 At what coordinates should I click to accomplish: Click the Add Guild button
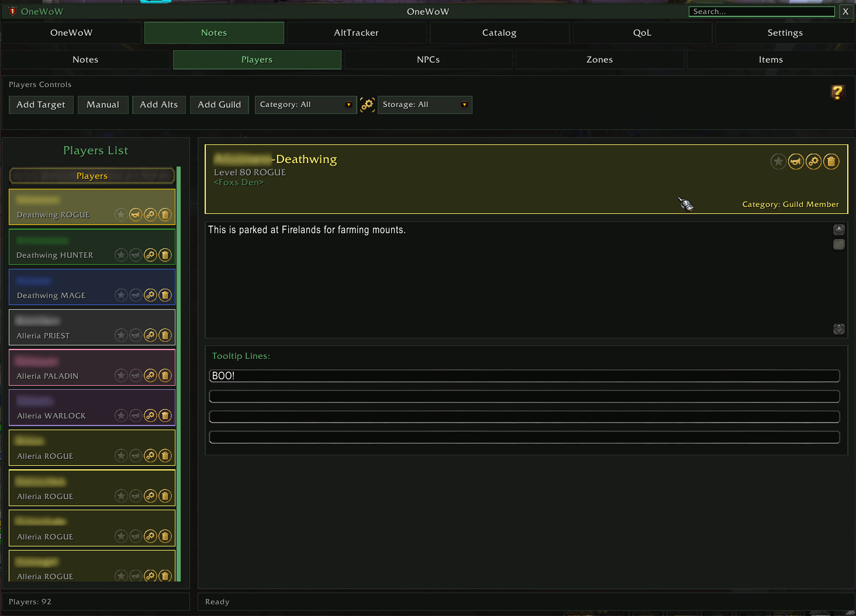219,105
